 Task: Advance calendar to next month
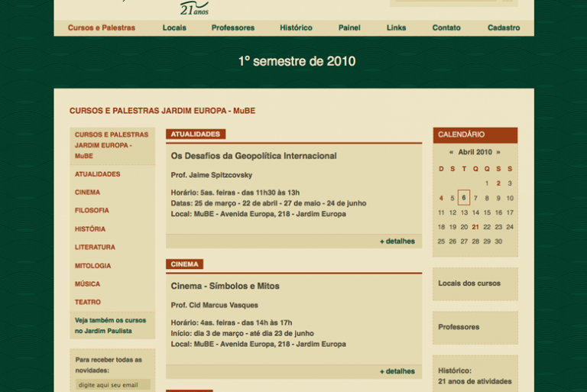[x=498, y=152]
